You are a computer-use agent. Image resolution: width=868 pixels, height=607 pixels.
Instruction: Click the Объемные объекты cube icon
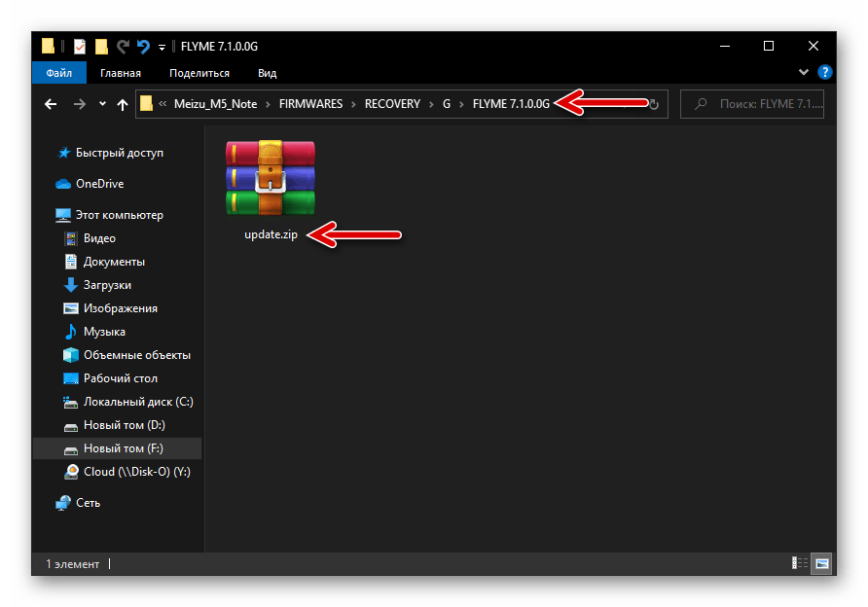(71, 355)
